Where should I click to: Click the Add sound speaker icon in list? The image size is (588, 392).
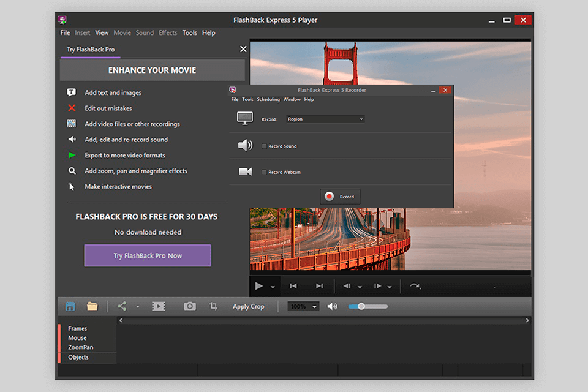[x=72, y=139]
